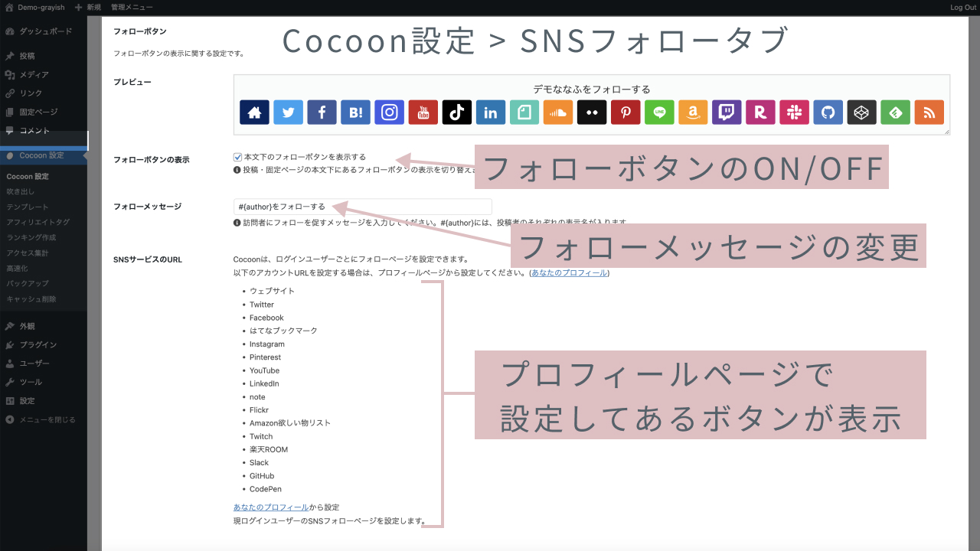Click Log Out in the admin bar
The image size is (980, 551).
(963, 7)
